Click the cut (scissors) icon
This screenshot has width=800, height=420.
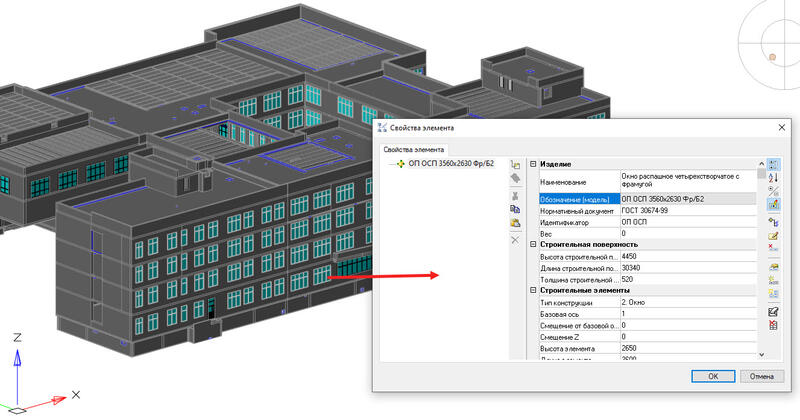tap(516, 195)
